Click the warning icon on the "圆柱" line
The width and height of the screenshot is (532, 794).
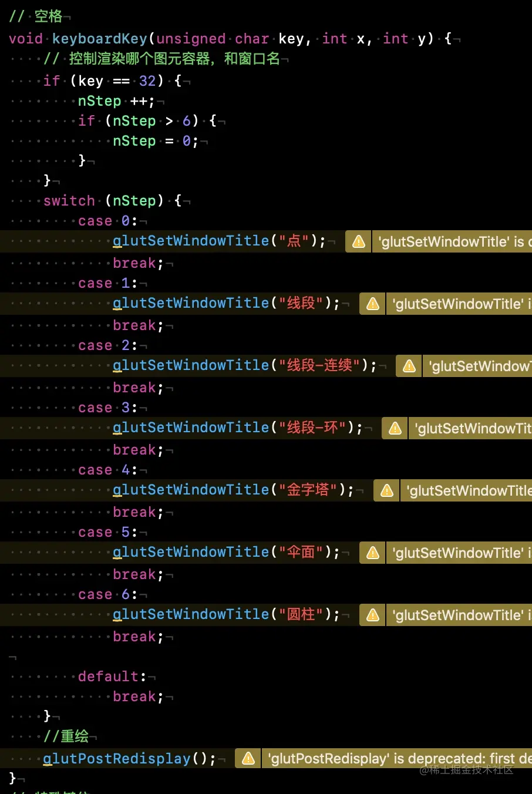[x=372, y=615]
